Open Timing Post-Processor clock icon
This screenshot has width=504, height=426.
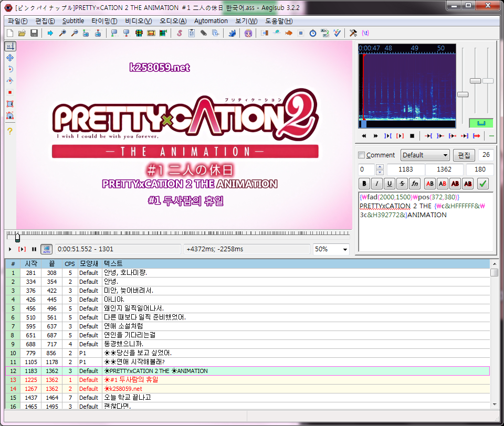313,33
